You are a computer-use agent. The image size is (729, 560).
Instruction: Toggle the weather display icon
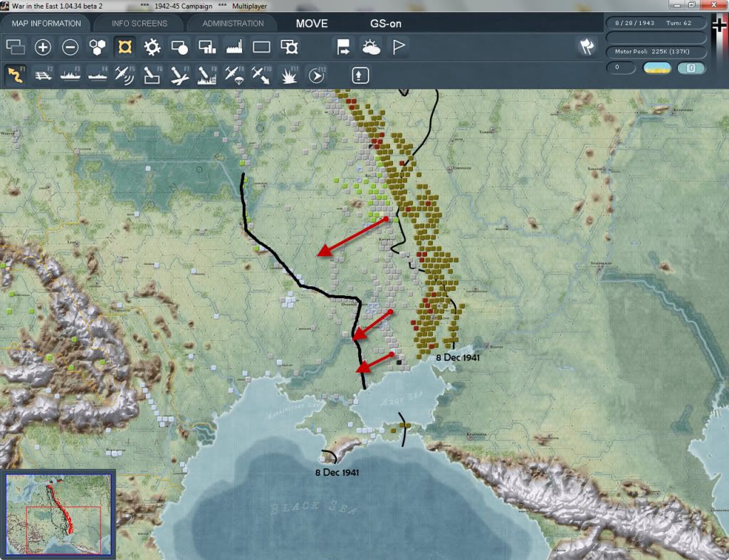click(x=371, y=47)
